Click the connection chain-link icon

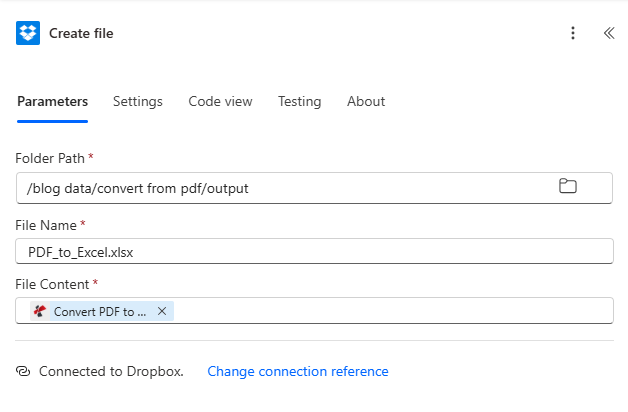[24, 371]
